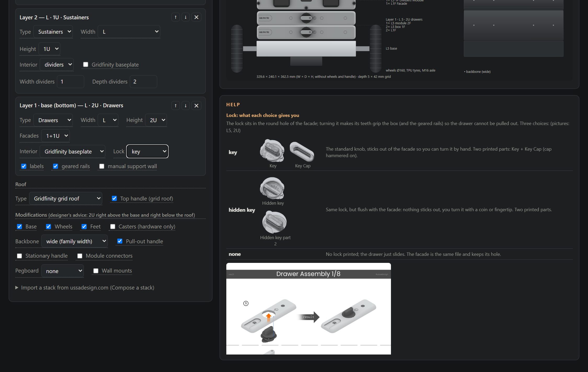Click the Width dividers input field
Screen dimensions: 588x372
(x=71, y=82)
